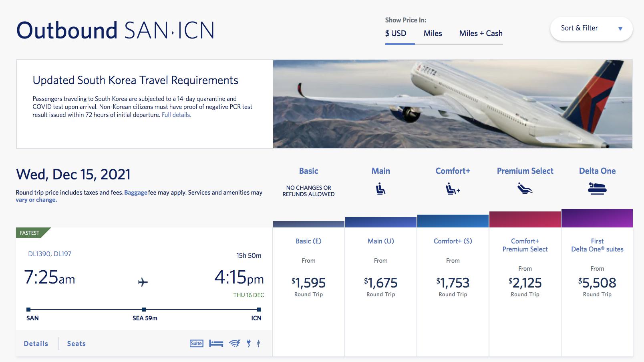
Task: Click the Wi-Fi amenity icon
Action: pyautogui.click(x=235, y=343)
